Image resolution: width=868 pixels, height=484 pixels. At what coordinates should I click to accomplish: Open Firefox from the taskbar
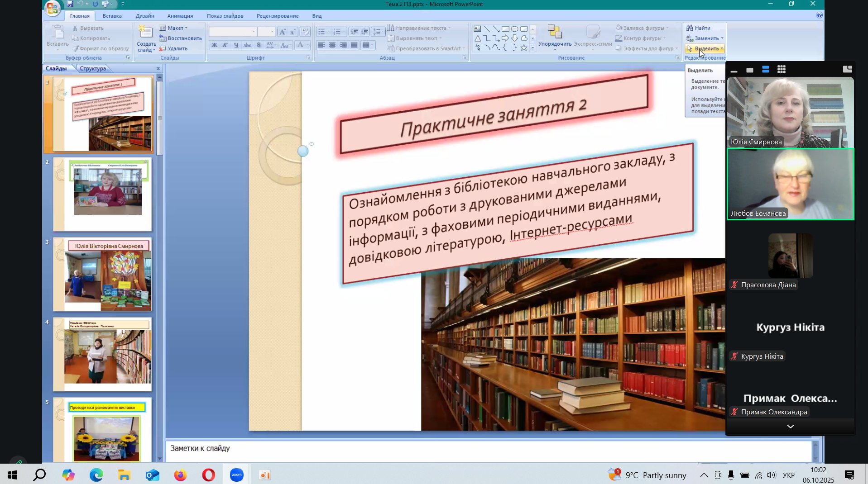pos(180,475)
